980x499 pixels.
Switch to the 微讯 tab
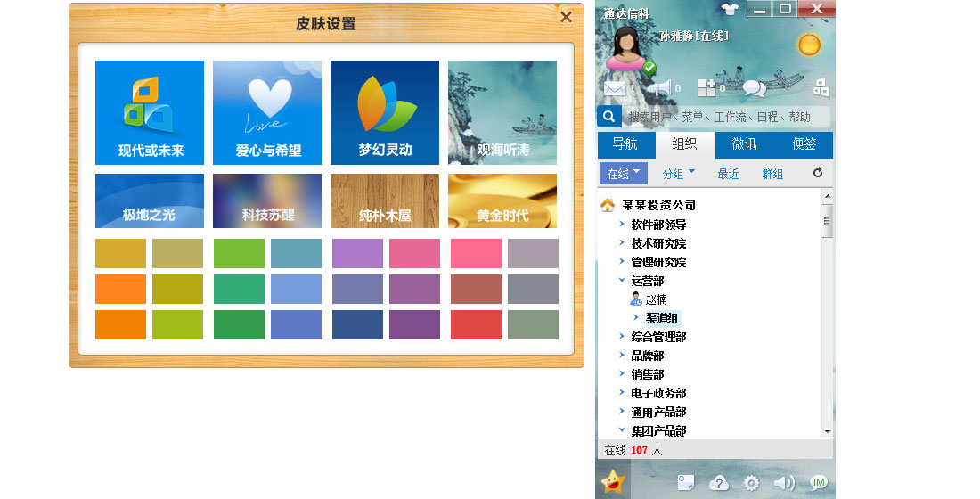click(x=744, y=144)
